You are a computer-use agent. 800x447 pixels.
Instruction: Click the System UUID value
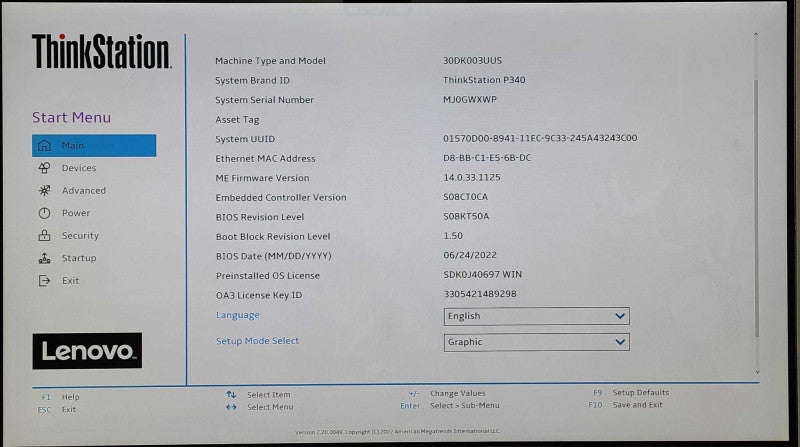[540, 138]
